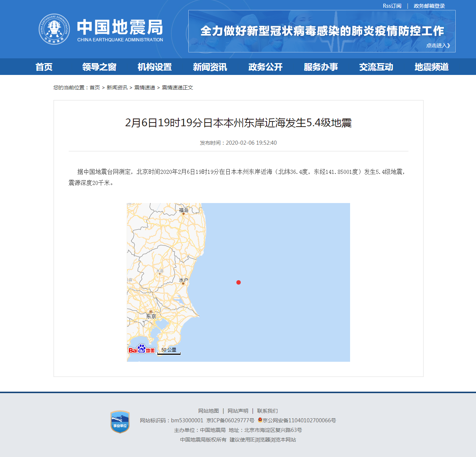Click the police badge icon beside 京公网安备
Screen dimensions: 476x457
click(260, 420)
